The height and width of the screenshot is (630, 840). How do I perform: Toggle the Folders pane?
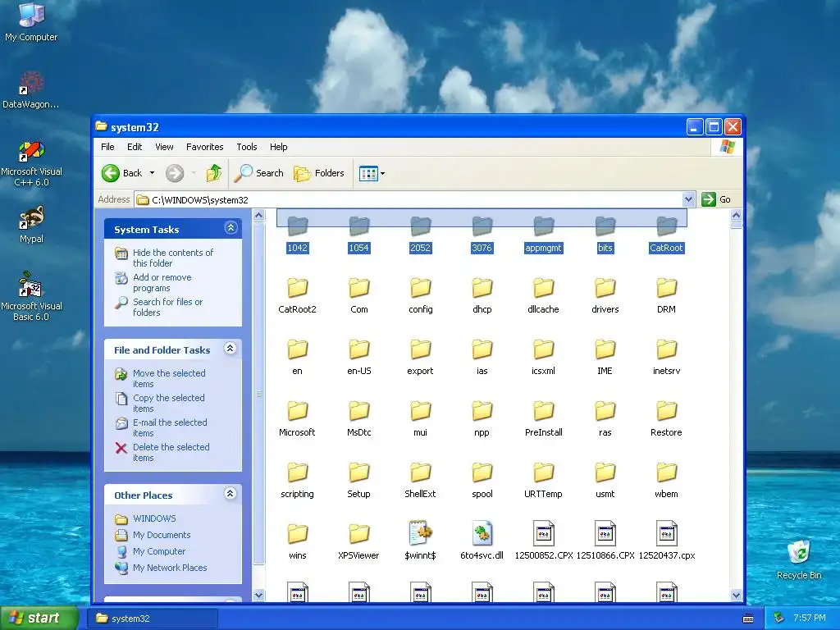coord(319,173)
